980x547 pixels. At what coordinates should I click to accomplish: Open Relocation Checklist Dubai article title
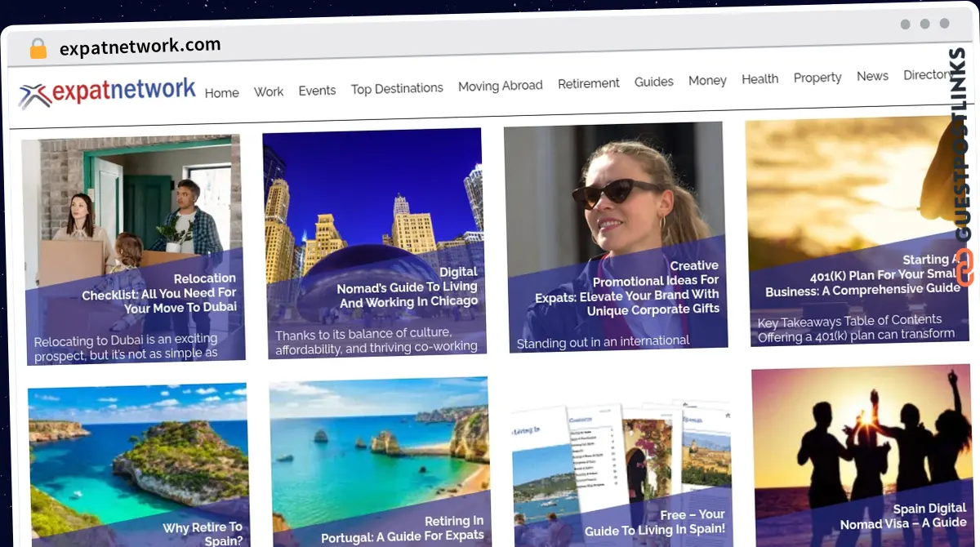pyautogui.click(x=158, y=293)
